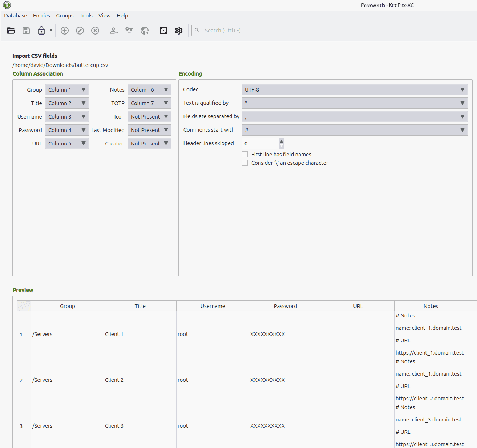Screen dimensions: 477x448
Task: Copy URL globe icon
Action: [145, 31]
